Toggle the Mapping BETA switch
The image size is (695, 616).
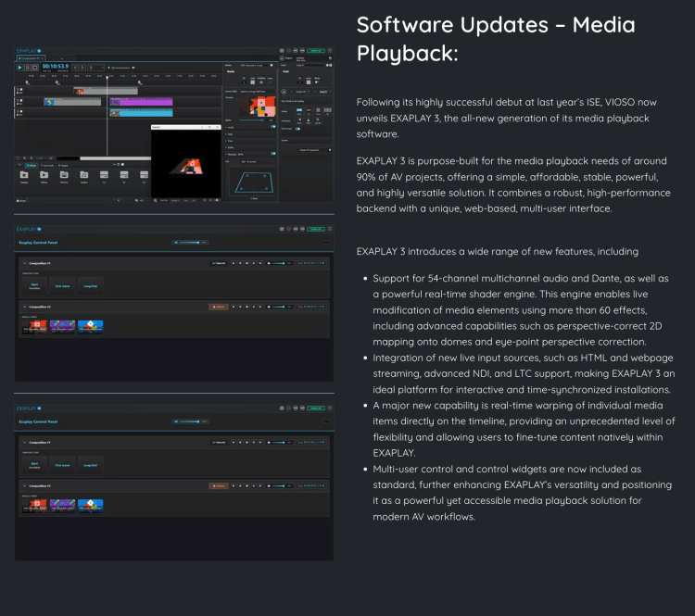coord(272,154)
